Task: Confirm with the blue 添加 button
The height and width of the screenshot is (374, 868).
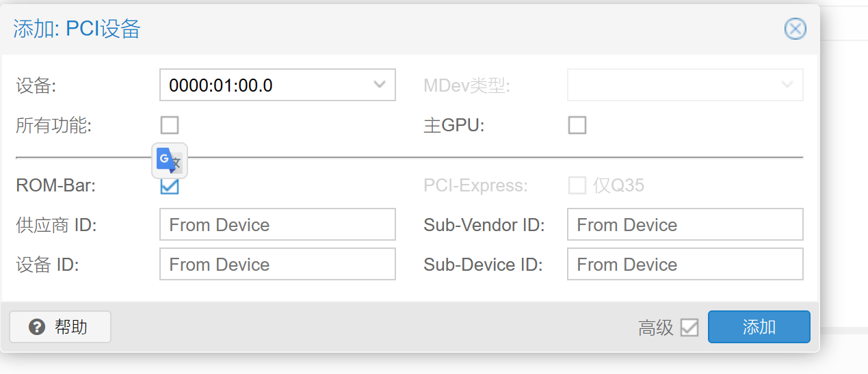Action: [759, 327]
